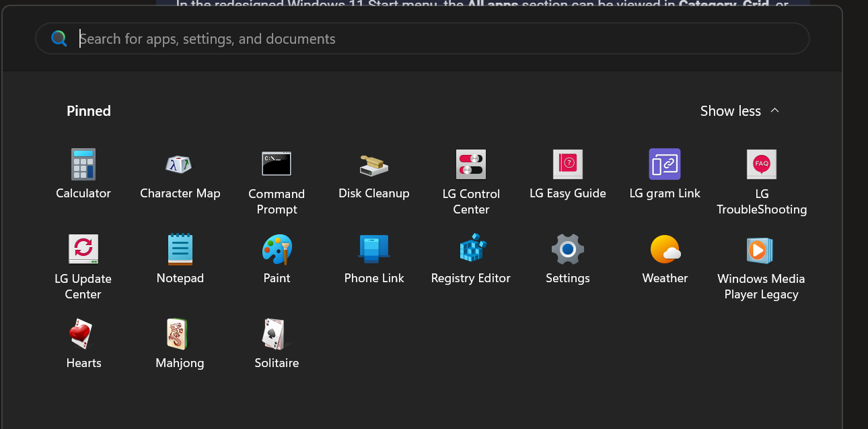Click the 'Windows Media Player Legacy' label
Viewport: 868px width, 429px height.
pos(761,286)
